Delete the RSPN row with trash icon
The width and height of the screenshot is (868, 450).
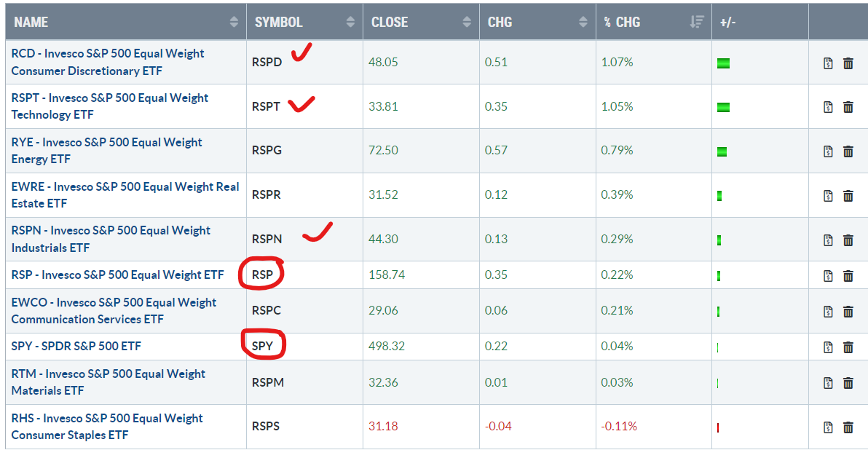pyautogui.click(x=848, y=240)
